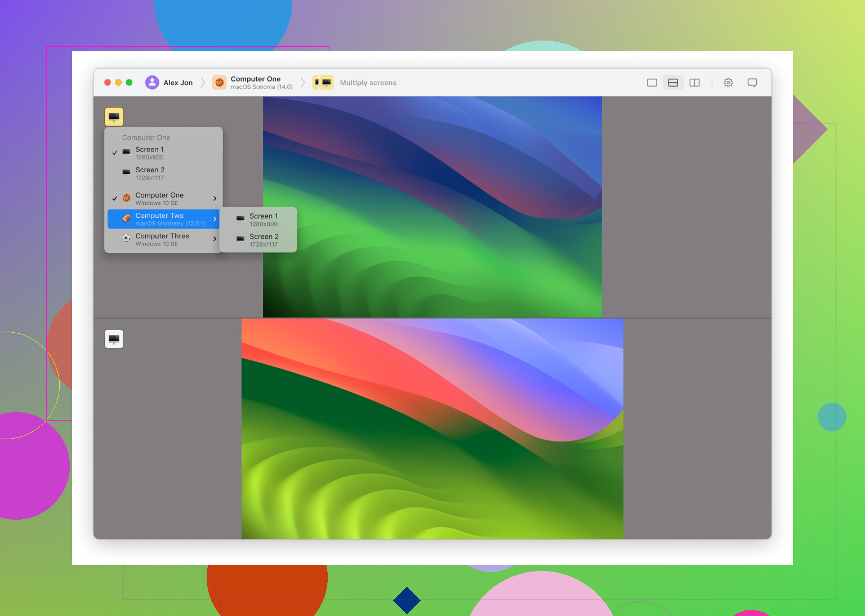Select Screen 2 1728x1117 under Computer One
865x616 pixels.
(163, 173)
